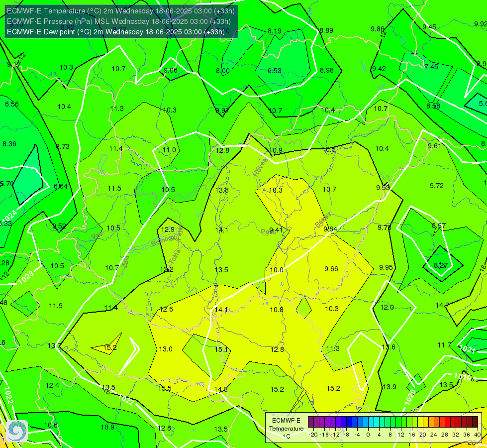Click the 13.9 dew point value
The width and height of the screenshot is (487, 448).
tap(390, 387)
